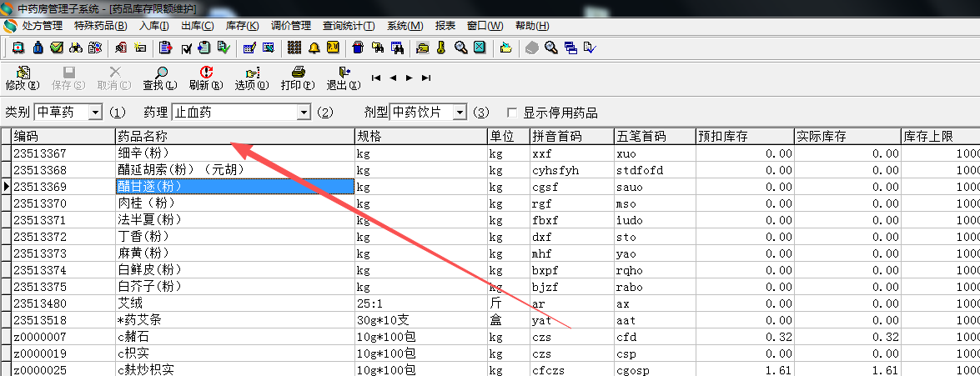
Task: Click the open file folder toolbar icon
Action: tap(423, 48)
